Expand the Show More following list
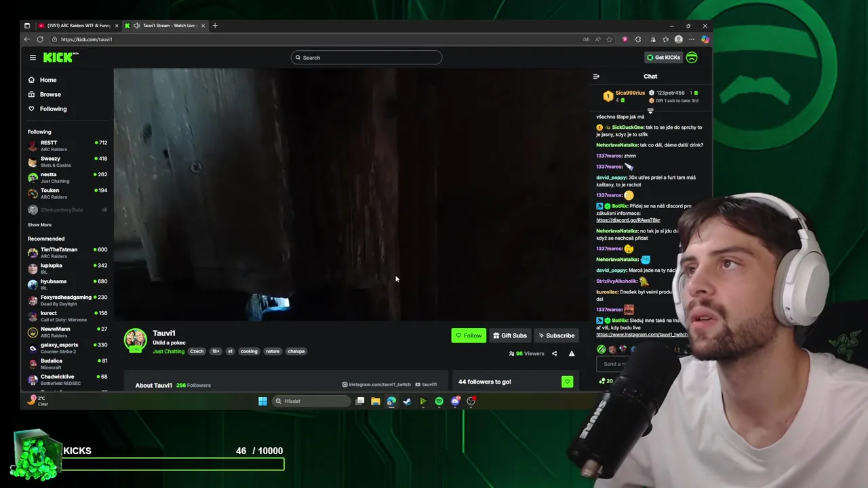This screenshot has width=868, height=488. pos(39,225)
